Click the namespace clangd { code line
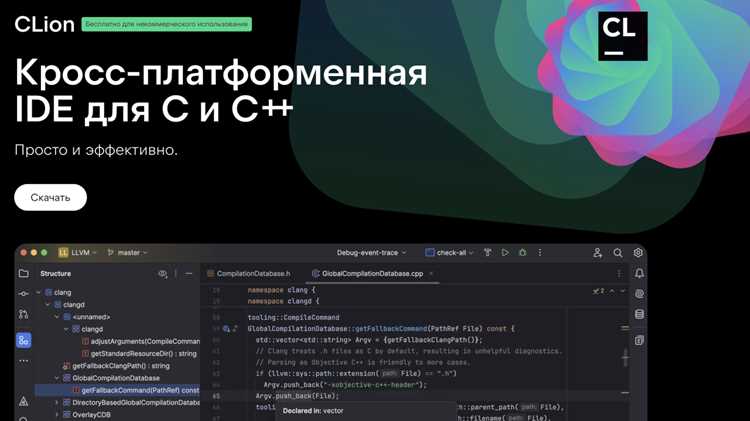Screen dimensions: 750x421 (283, 301)
